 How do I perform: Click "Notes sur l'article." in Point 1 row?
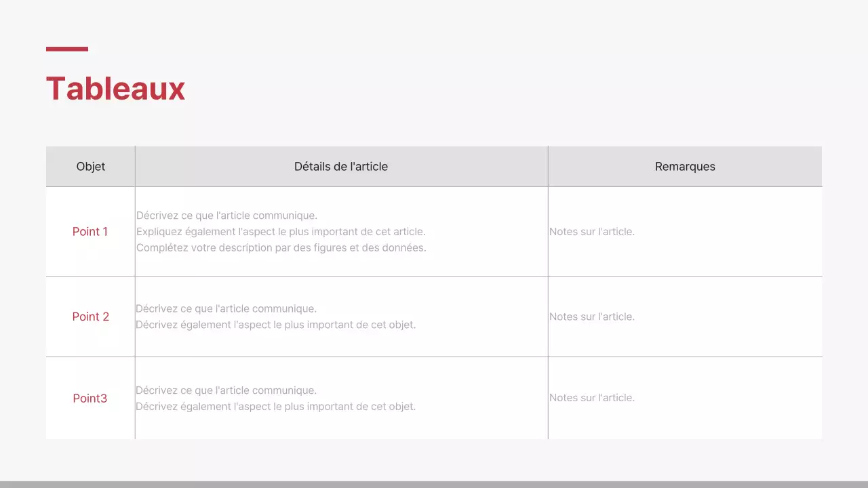(592, 232)
